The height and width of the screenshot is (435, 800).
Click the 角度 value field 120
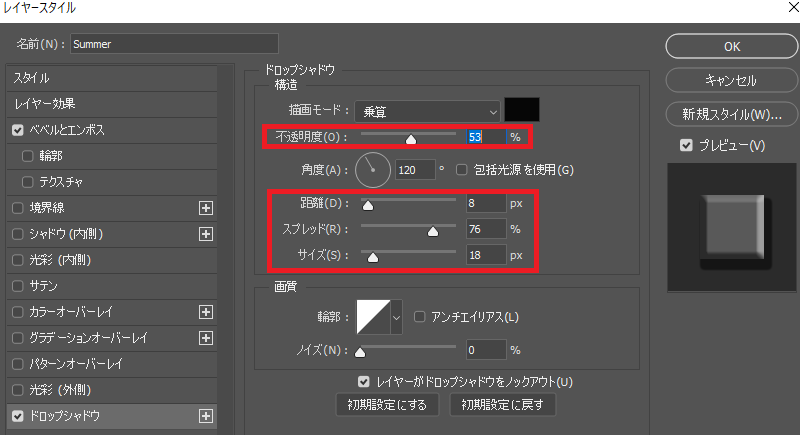(415, 170)
